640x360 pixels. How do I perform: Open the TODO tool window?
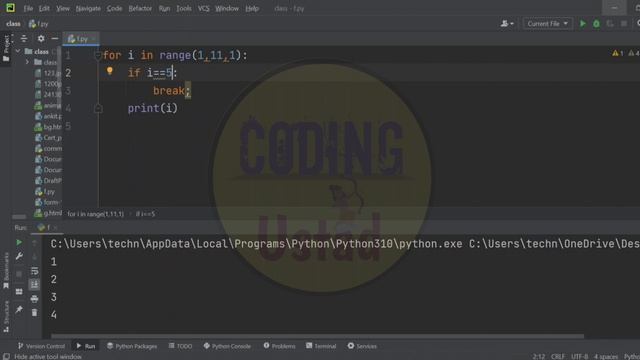tap(180, 346)
